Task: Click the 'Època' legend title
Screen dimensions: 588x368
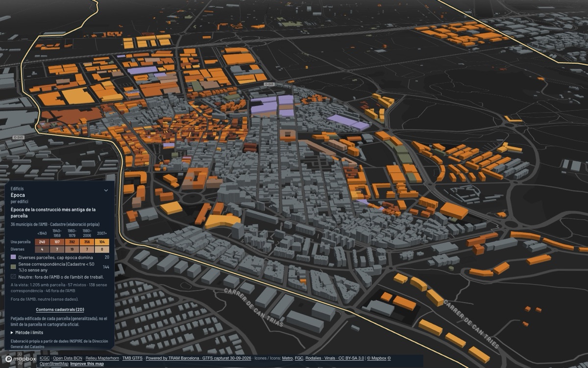Action: point(17,195)
